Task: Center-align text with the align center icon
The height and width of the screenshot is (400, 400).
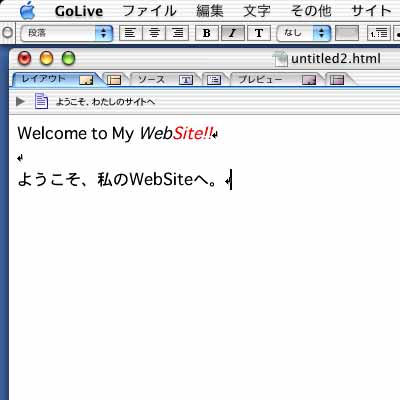Action: [154, 33]
